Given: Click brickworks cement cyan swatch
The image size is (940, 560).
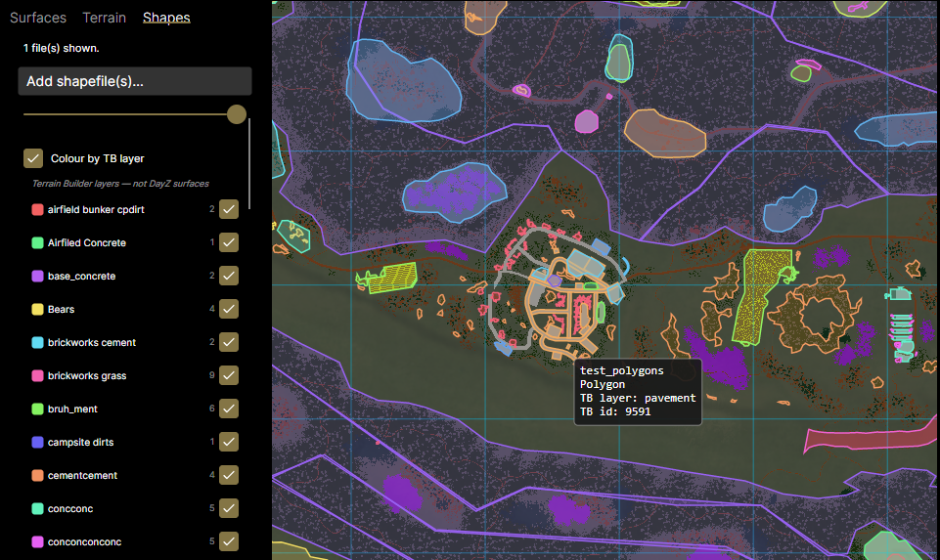Looking at the screenshot, I should click(37, 343).
